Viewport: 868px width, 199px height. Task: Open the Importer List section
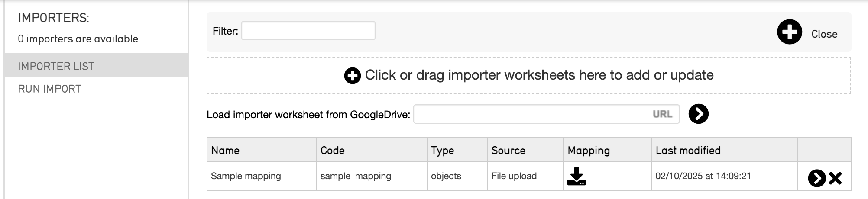[x=96, y=66]
